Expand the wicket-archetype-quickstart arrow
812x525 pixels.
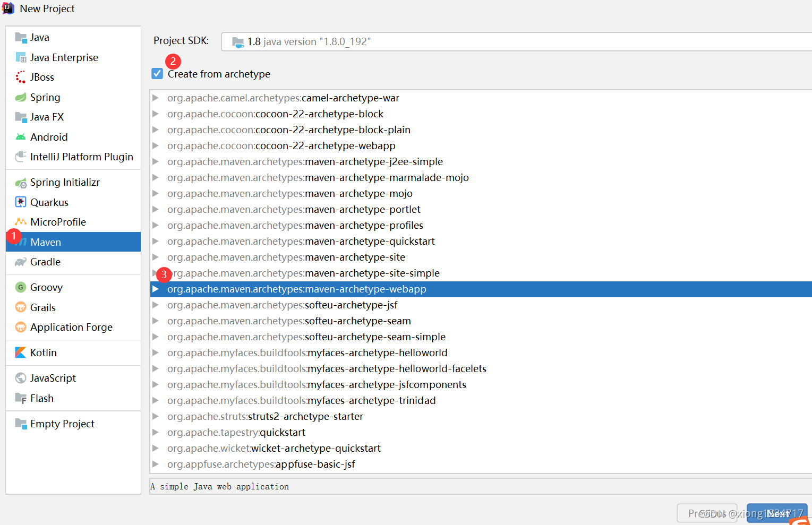156,448
